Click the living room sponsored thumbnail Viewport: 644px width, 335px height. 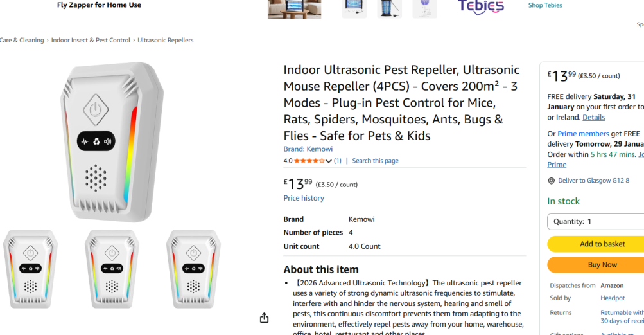[294, 9]
